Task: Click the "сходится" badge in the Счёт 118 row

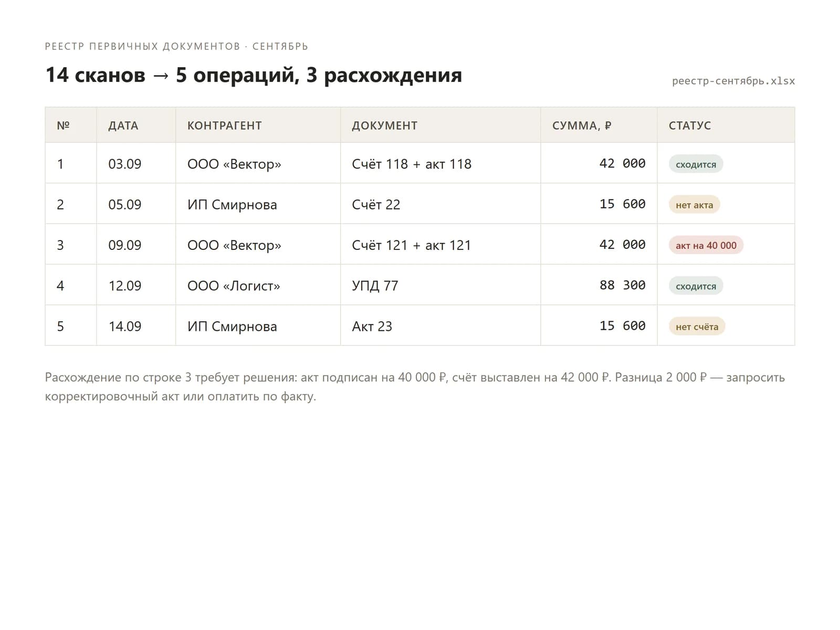Action: (696, 164)
